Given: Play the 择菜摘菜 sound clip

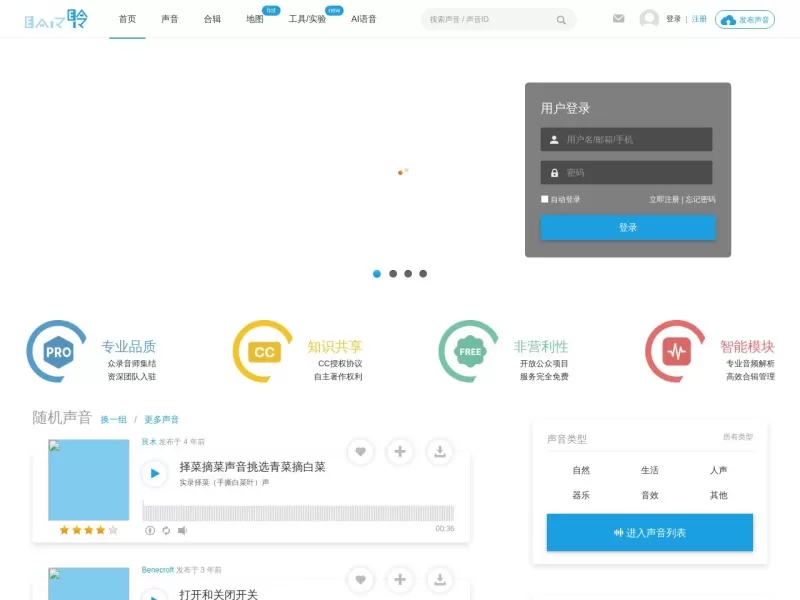Looking at the screenshot, I should (153, 471).
